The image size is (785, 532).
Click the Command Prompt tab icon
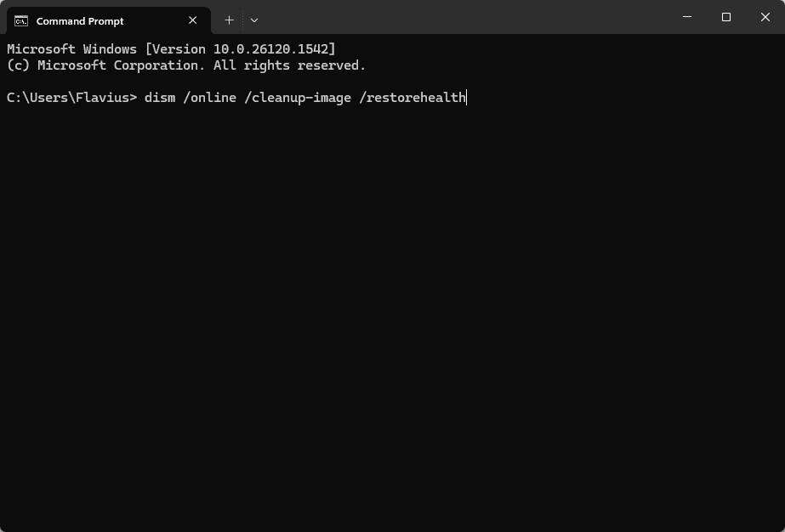tap(21, 21)
